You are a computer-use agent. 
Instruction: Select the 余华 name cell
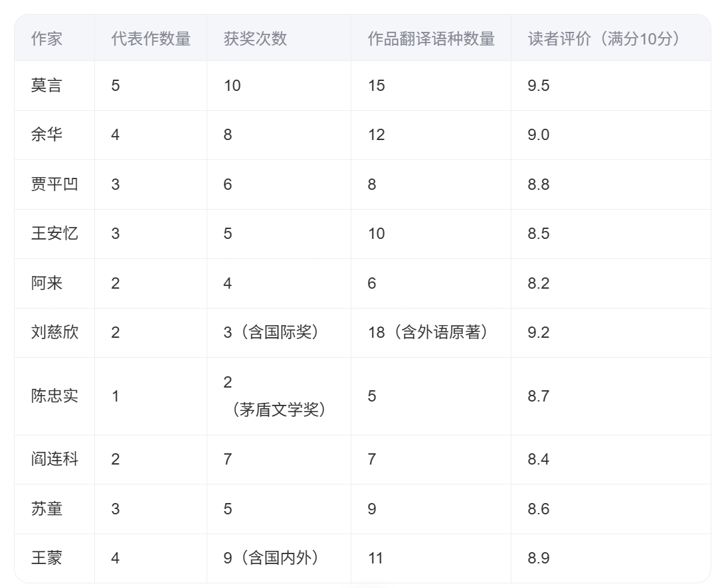(46, 135)
